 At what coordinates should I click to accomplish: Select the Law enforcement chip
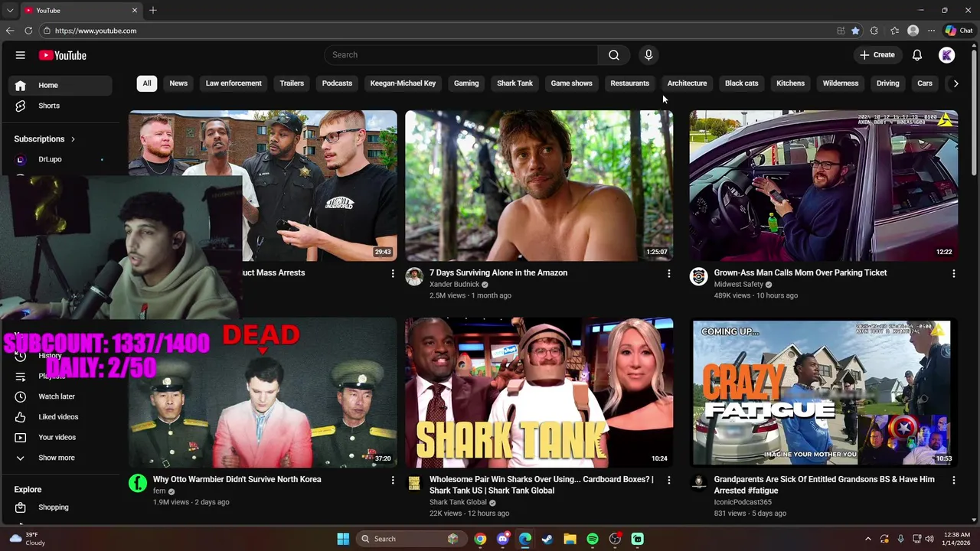[x=234, y=83]
